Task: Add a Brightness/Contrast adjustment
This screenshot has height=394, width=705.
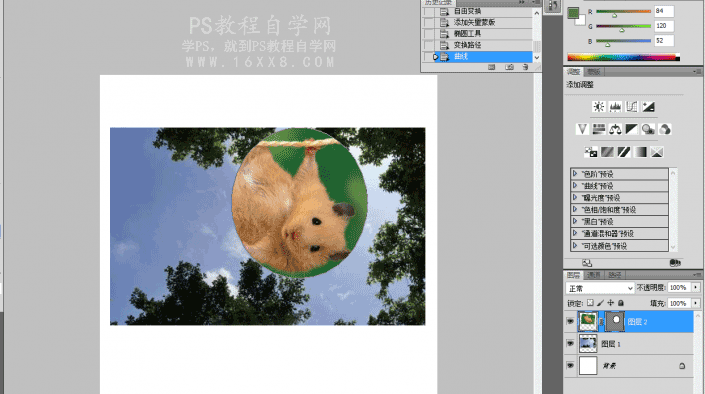Action: pos(598,107)
